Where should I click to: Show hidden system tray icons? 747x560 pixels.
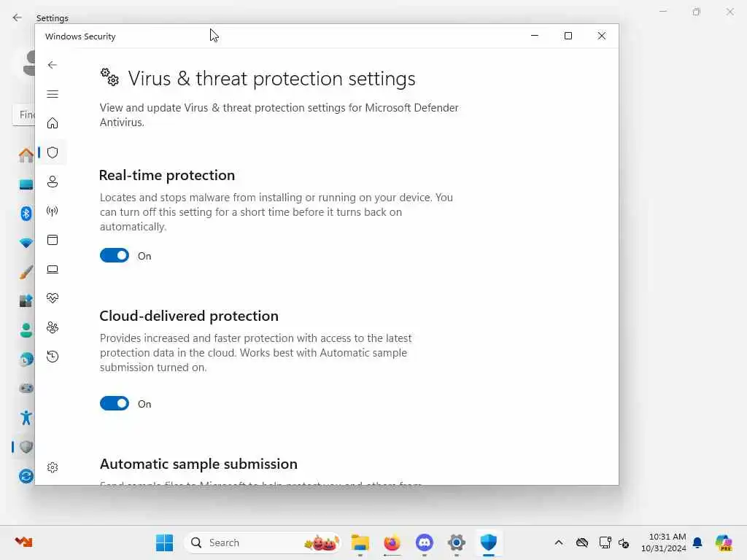click(x=559, y=542)
